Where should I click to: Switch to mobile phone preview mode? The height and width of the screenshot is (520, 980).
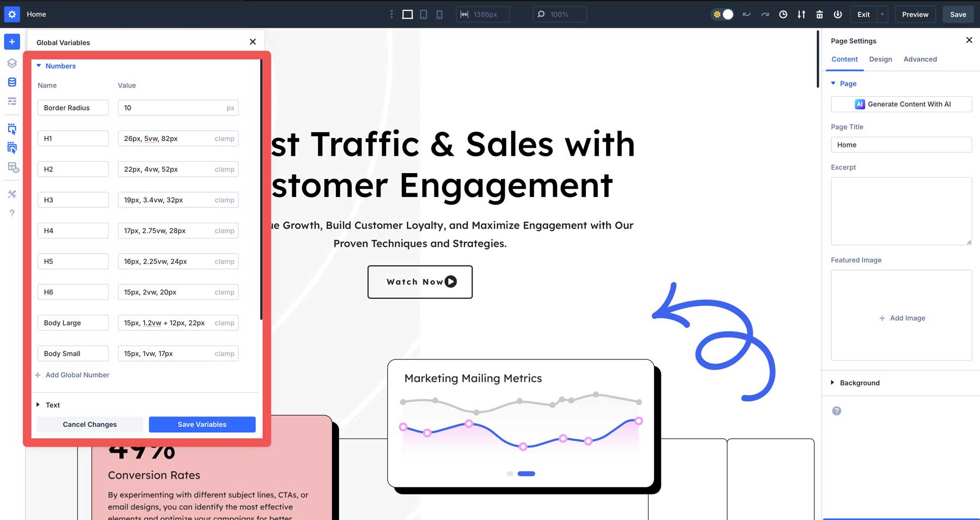(x=439, y=14)
